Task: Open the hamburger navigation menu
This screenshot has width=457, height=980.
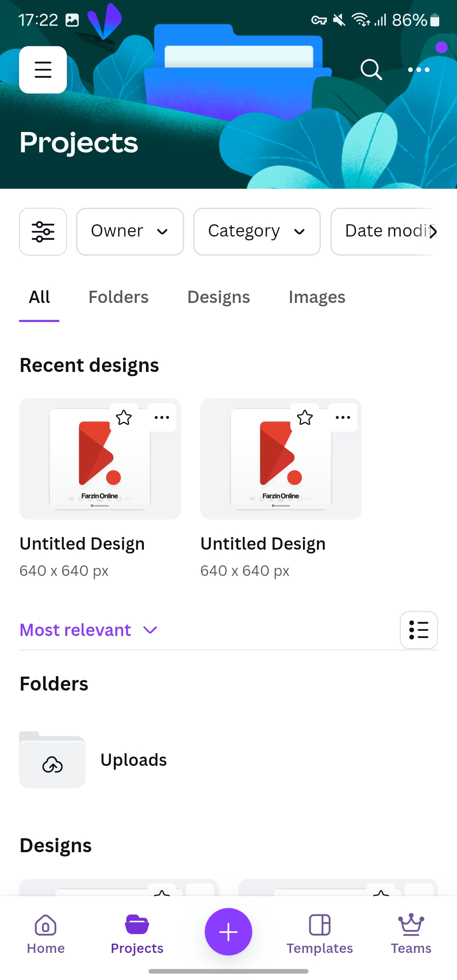Action: tap(43, 70)
